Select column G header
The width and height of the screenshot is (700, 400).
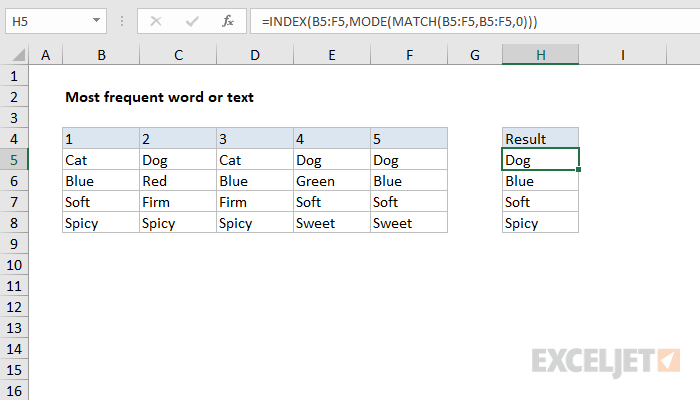click(x=475, y=55)
